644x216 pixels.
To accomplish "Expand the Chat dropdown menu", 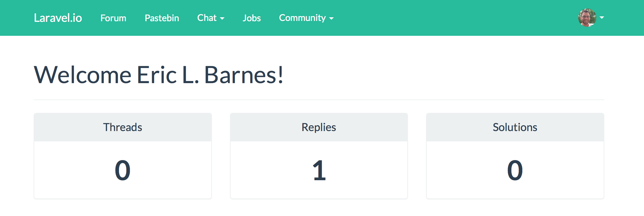I will [211, 18].
